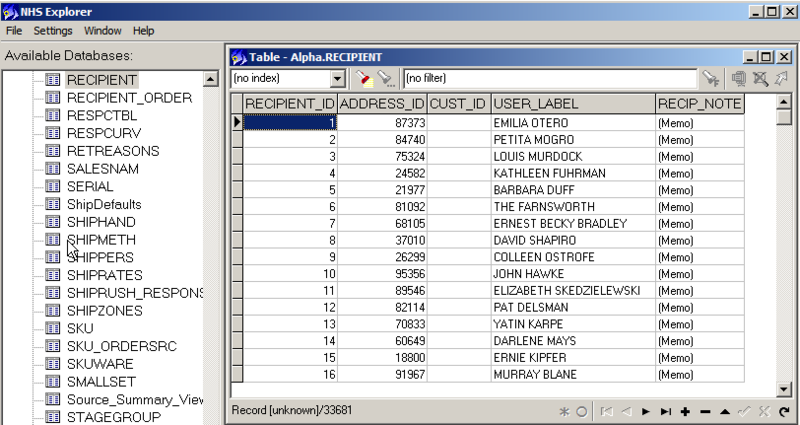Select ShipDefaults table in tree

(x=104, y=204)
